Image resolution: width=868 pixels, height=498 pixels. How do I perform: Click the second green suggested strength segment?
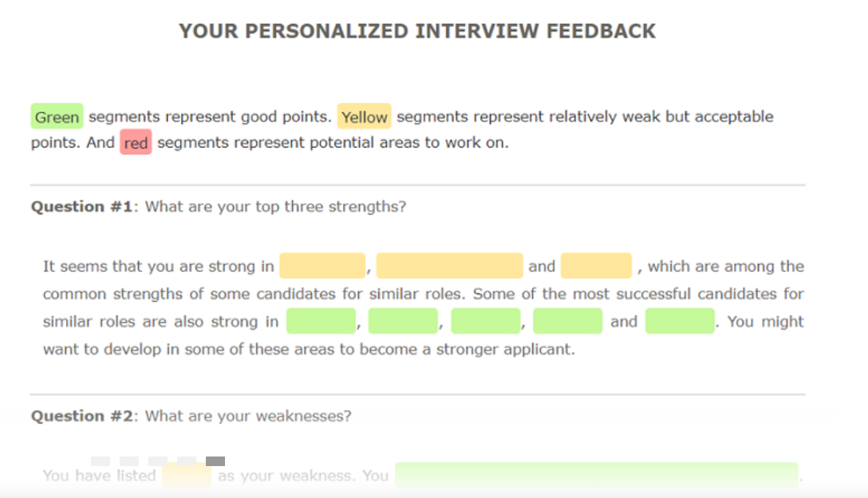point(403,322)
